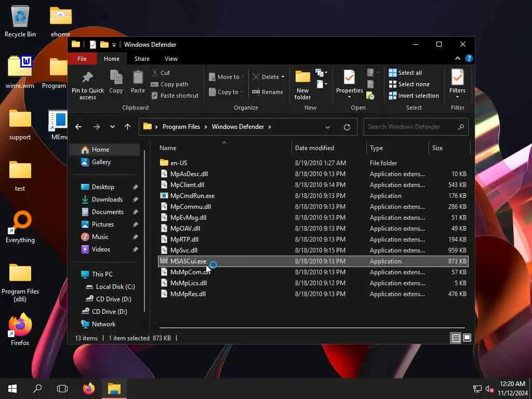Open the Help question mark icon
The width and height of the screenshot is (532, 399).
(469, 58)
